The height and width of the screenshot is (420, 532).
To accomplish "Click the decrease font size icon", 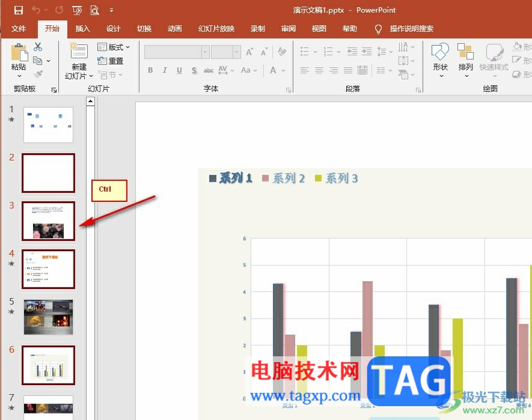I will [264, 52].
